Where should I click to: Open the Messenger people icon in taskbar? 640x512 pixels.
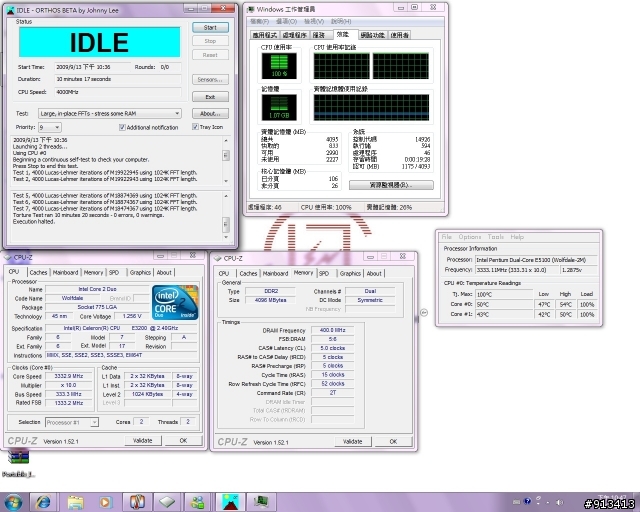pyautogui.click(x=198, y=502)
